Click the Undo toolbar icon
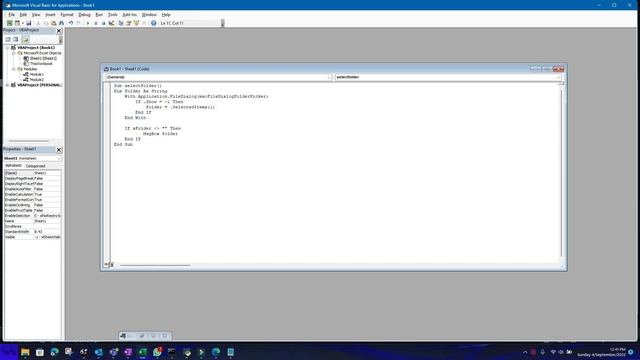Image resolution: width=640 pixels, height=360 pixels. click(71, 23)
